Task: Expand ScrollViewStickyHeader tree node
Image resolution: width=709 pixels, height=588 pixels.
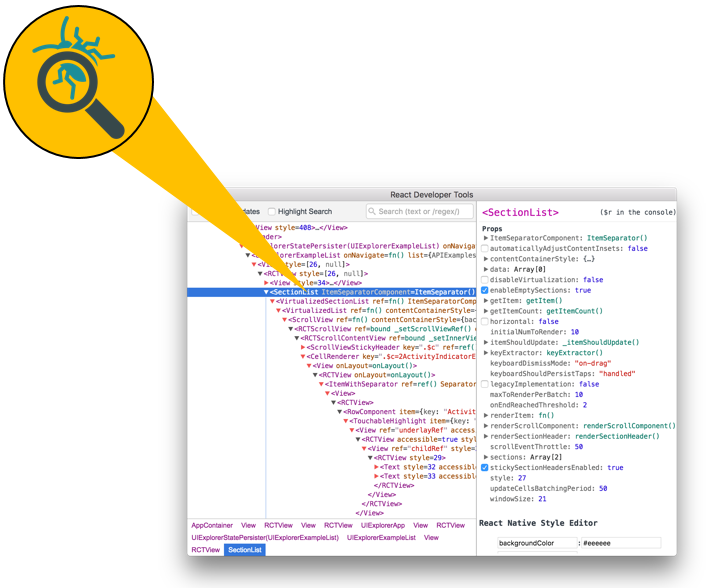Action: pyautogui.click(x=303, y=347)
